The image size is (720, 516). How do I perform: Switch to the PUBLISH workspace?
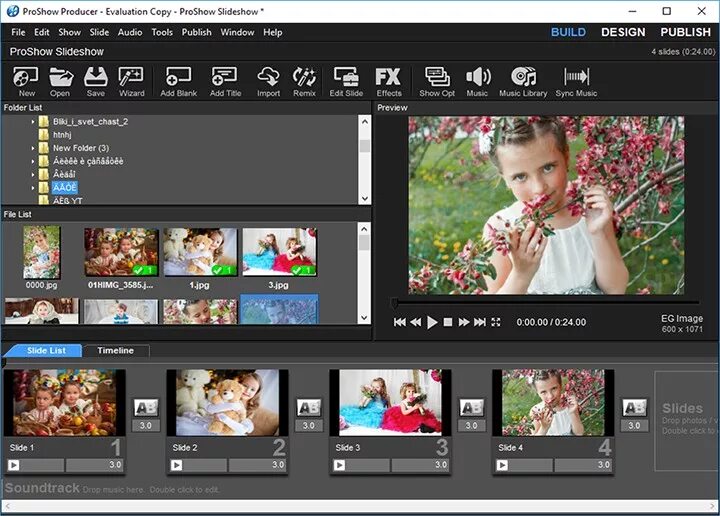pyautogui.click(x=685, y=32)
